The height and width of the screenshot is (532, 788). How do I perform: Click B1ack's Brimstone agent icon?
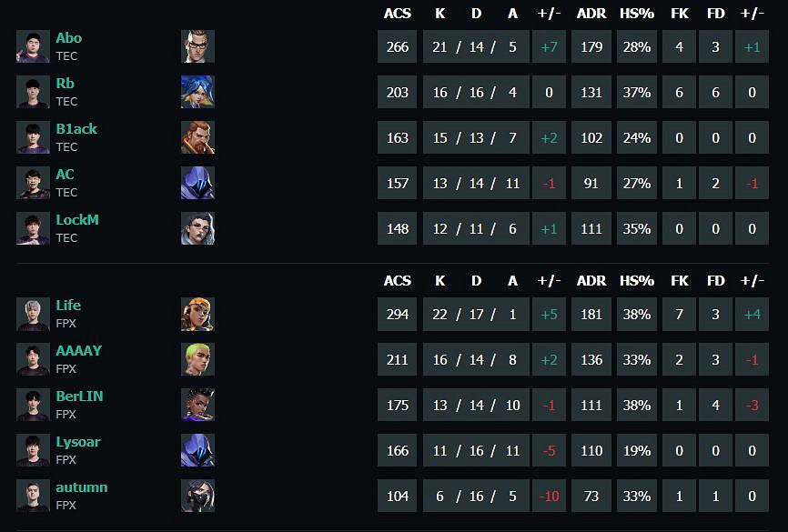point(197,137)
